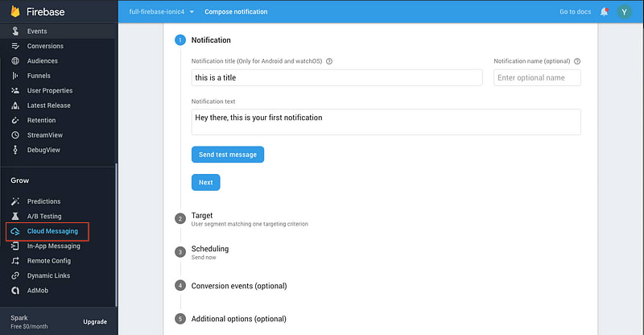Screen dimensions: 644x335
Task: Open the notifications bell
Action: (x=605, y=12)
